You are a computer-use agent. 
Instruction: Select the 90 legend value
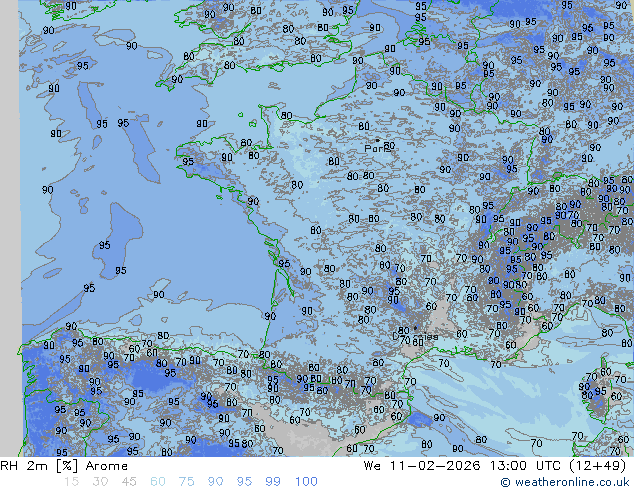pos(216,482)
